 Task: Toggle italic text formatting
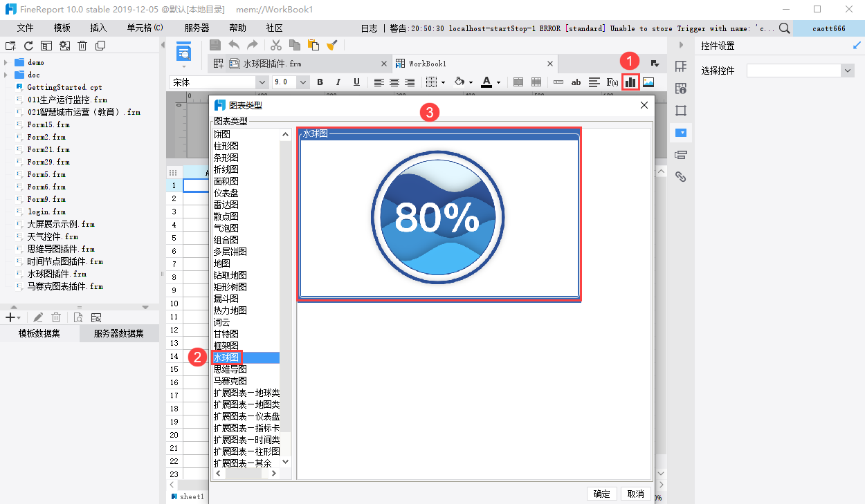[x=338, y=82]
